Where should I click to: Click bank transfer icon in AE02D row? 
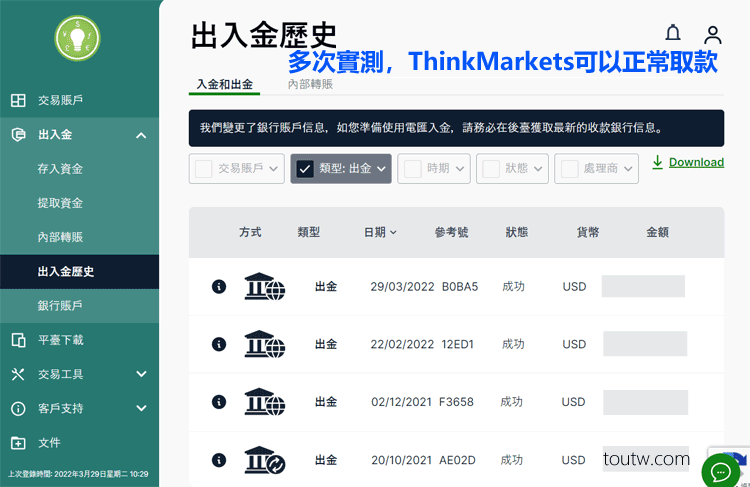[265, 460]
